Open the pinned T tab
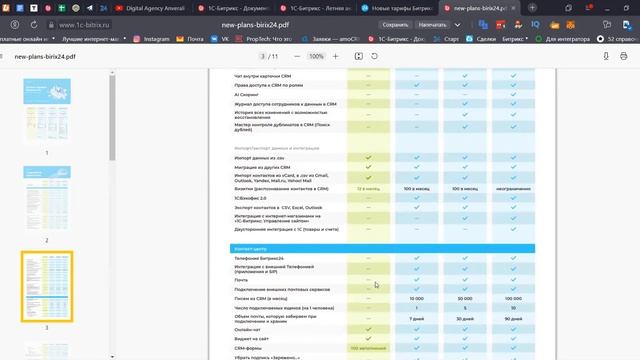Screen dimensions: 640x360 click(x=34, y=8)
